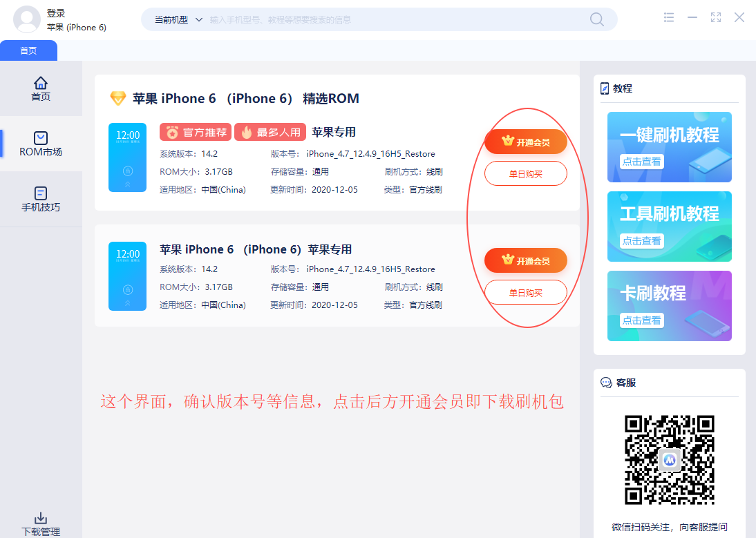Click the 客服 chat bubble icon
Screen dimensions: 756x538
click(x=606, y=383)
